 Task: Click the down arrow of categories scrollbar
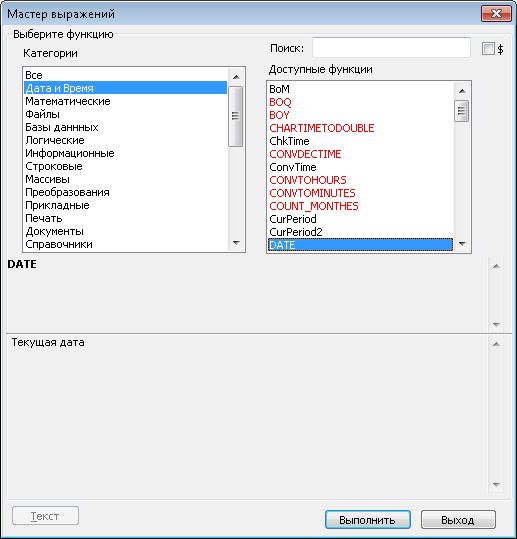[236, 243]
